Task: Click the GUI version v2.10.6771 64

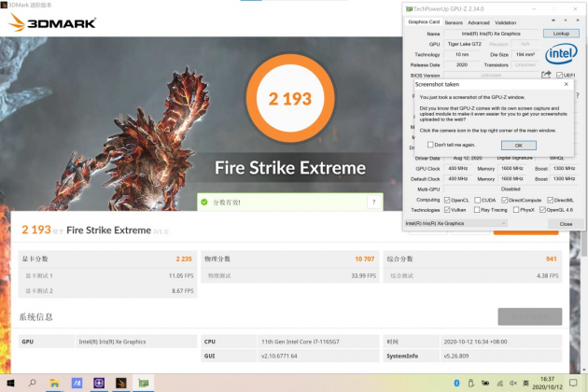Action: [x=279, y=356]
